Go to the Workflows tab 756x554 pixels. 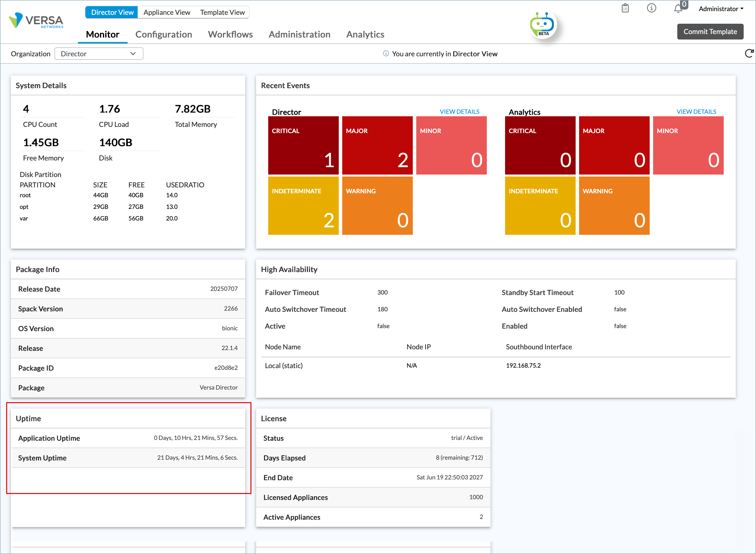(x=230, y=34)
